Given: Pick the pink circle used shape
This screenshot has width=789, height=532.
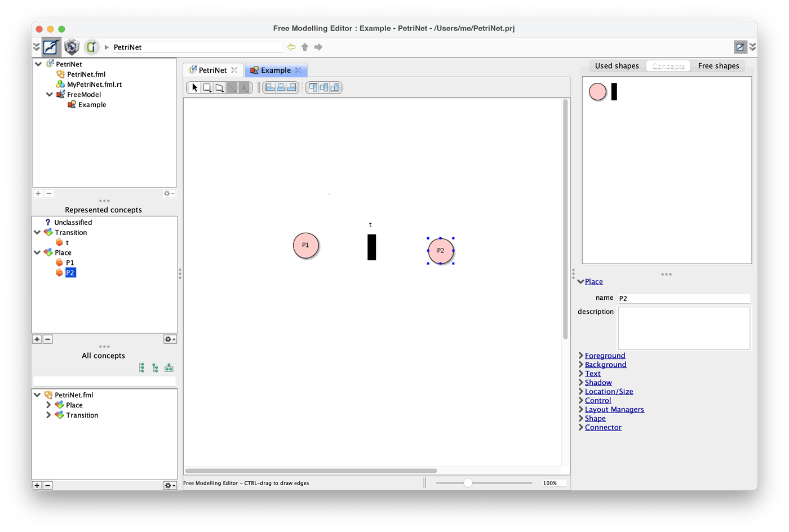Looking at the screenshot, I should [597, 91].
